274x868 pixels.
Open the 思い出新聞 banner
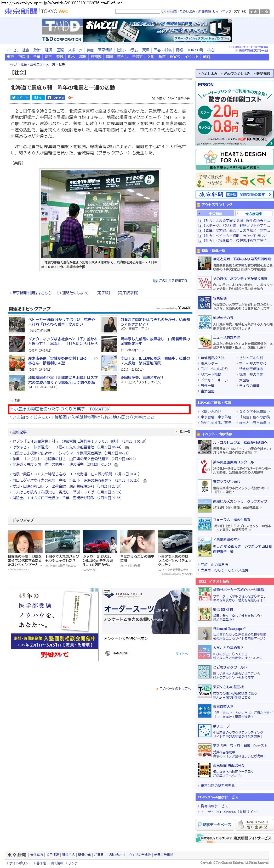[x=254, y=825]
